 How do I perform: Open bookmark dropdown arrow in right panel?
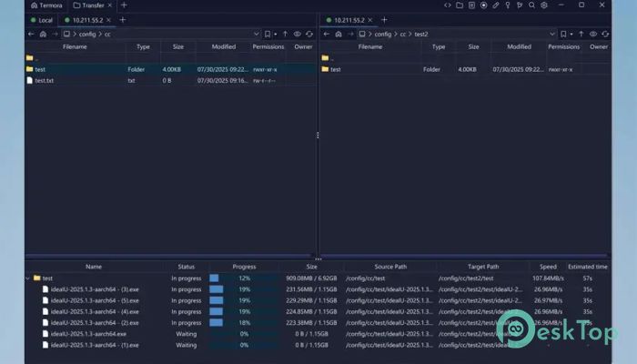pyautogui.click(x=571, y=35)
